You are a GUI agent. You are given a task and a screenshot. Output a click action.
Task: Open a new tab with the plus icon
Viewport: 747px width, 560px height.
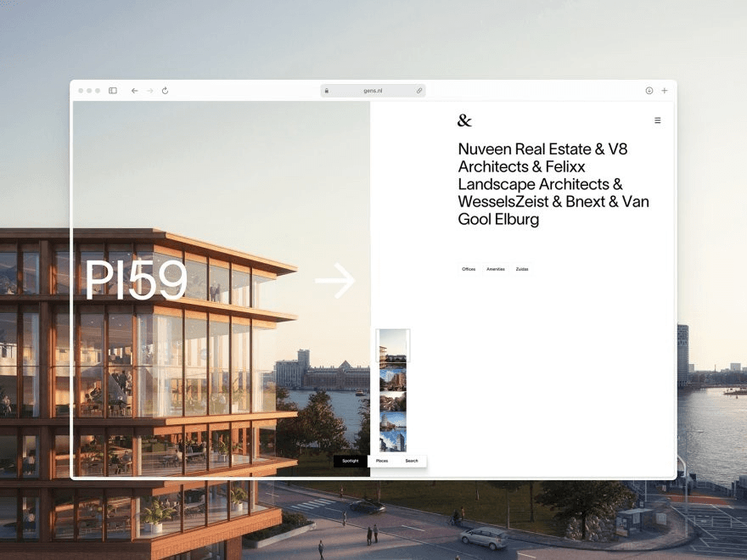coord(665,90)
